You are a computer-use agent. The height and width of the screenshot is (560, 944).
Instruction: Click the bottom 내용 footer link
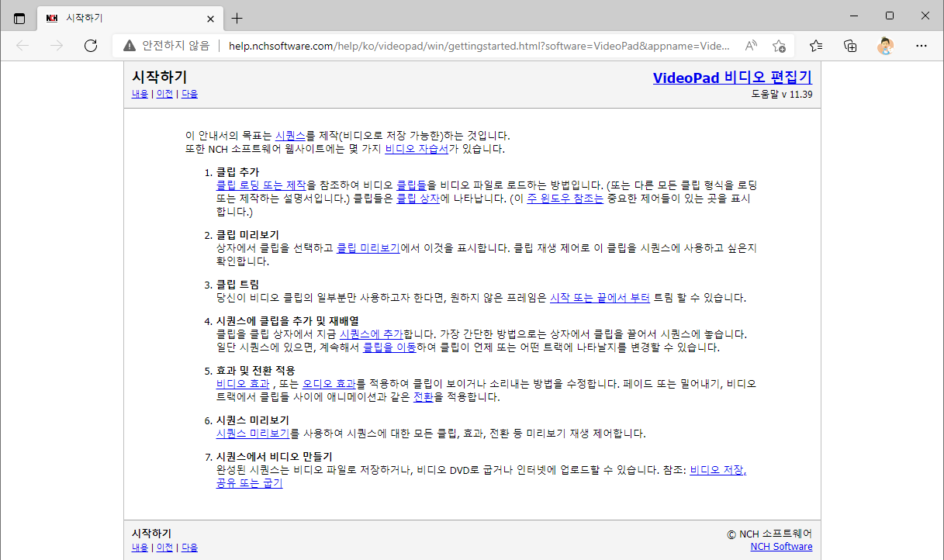(x=140, y=547)
